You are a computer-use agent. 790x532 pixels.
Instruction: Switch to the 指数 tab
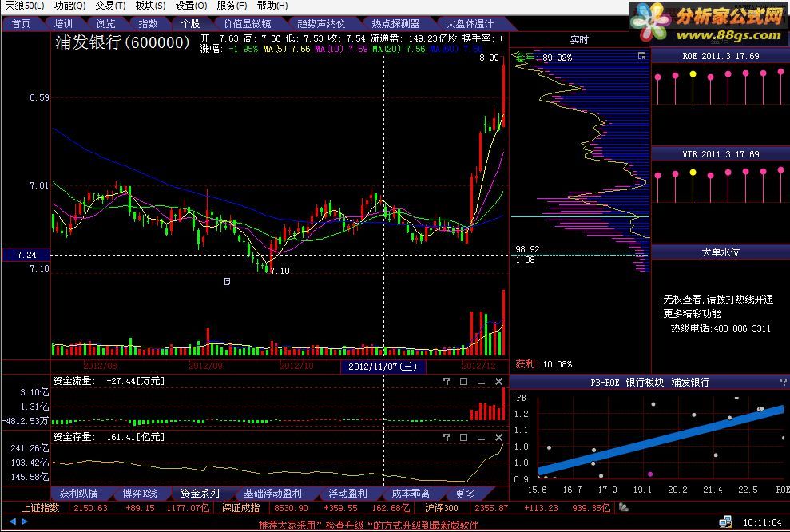click(148, 24)
